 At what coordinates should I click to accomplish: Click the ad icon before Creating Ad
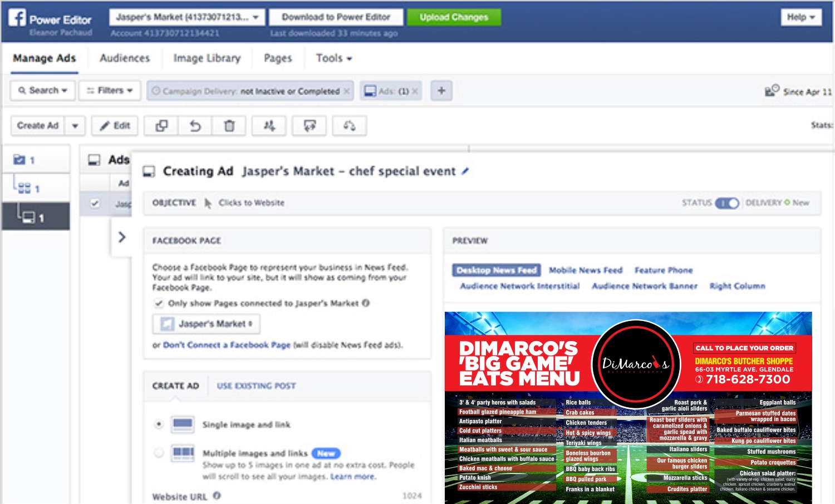pos(149,171)
